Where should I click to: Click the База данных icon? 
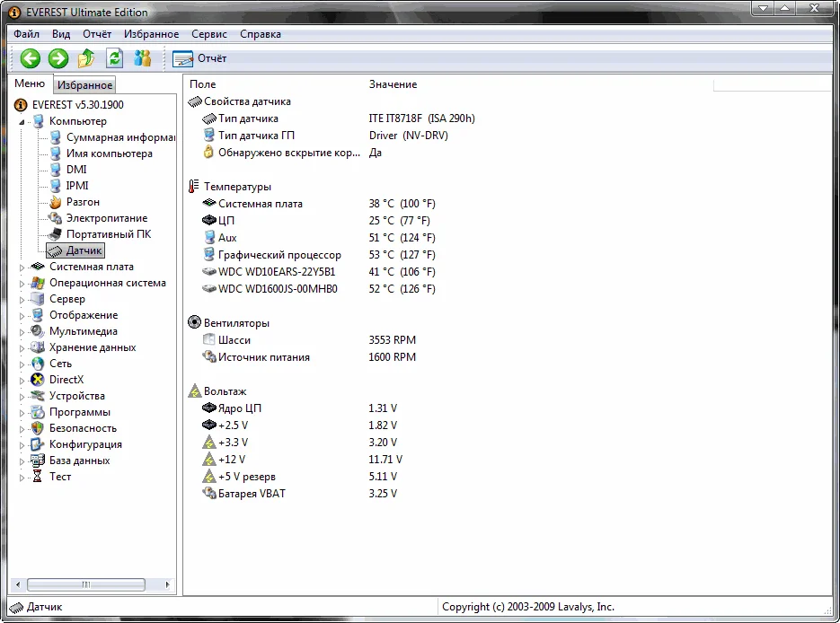[38, 461]
